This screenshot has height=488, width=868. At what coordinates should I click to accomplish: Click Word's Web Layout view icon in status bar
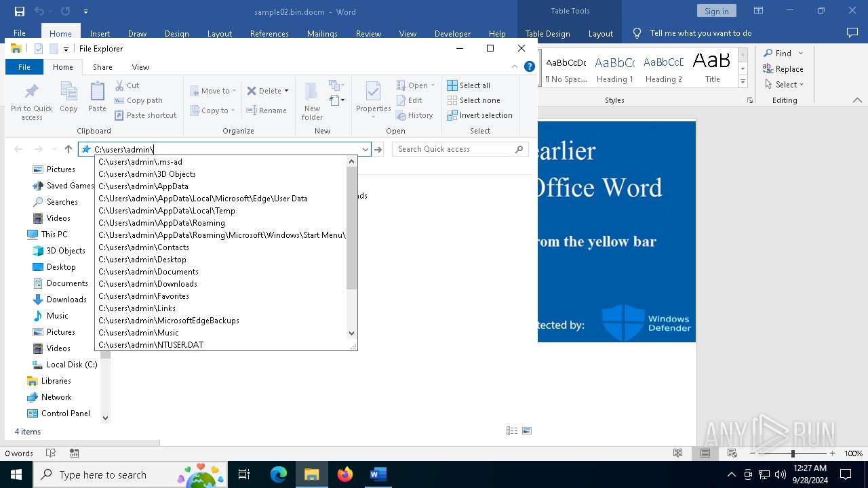pyautogui.click(x=732, y=453)
